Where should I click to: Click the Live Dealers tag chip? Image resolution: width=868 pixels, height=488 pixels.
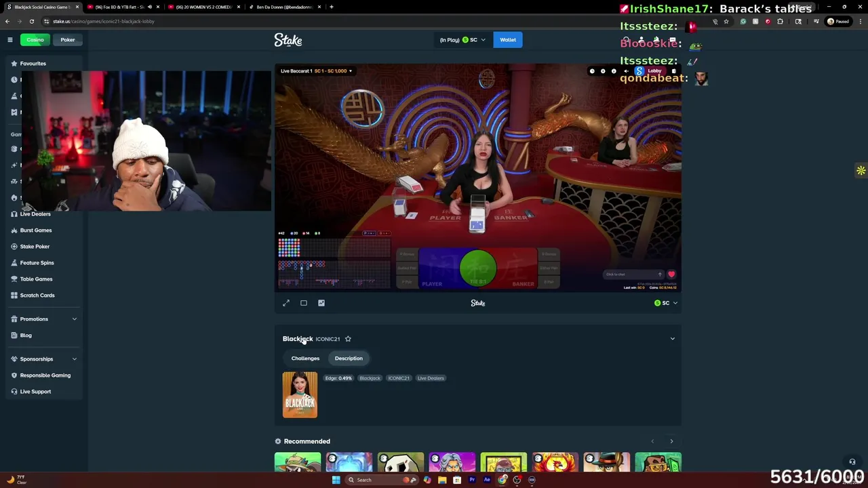click(431, 378)
